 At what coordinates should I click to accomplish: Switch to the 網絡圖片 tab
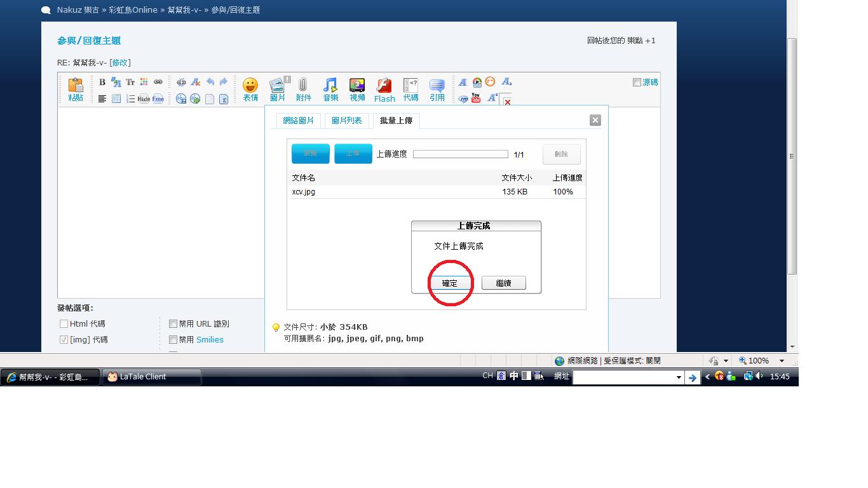pyautogui.click(x=298, y=121)
